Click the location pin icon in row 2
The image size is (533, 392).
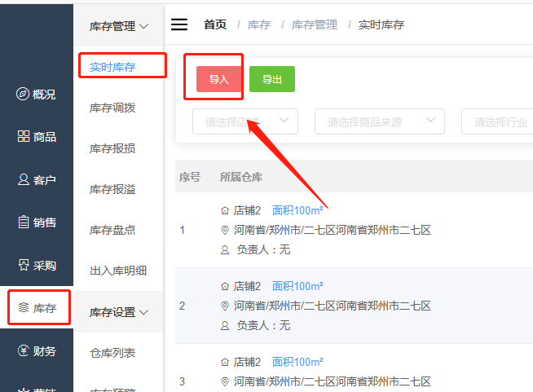[225, 306]
